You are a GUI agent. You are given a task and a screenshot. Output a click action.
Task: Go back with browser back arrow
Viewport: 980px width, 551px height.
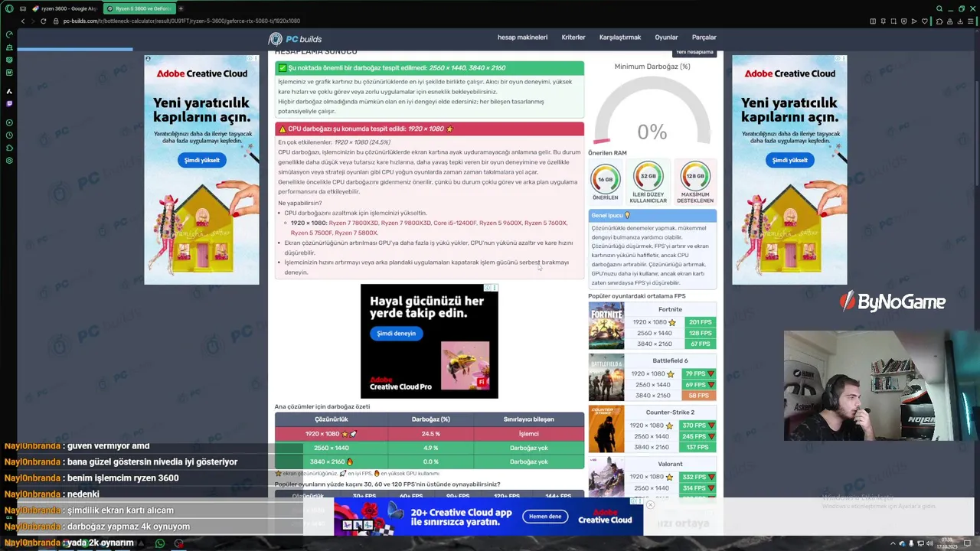22,21
